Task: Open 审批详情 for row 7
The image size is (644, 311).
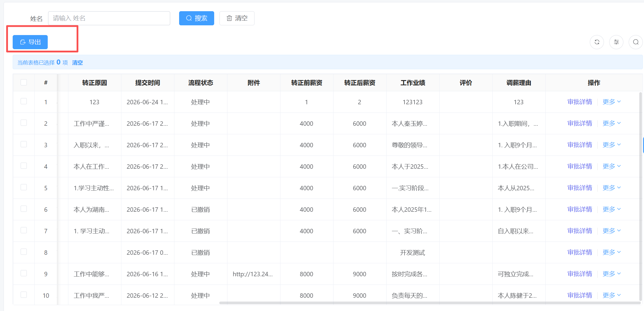Action: (x=580, y=231)
